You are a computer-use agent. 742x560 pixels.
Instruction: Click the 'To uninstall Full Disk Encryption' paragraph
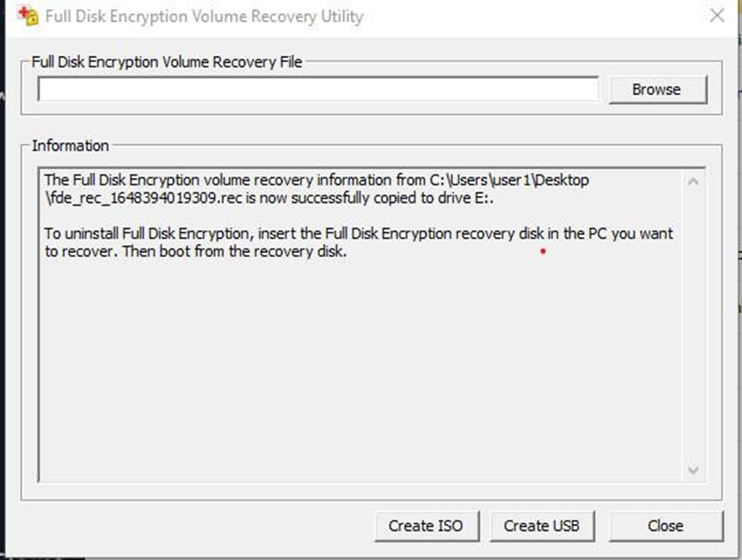[x=358, y=242]
